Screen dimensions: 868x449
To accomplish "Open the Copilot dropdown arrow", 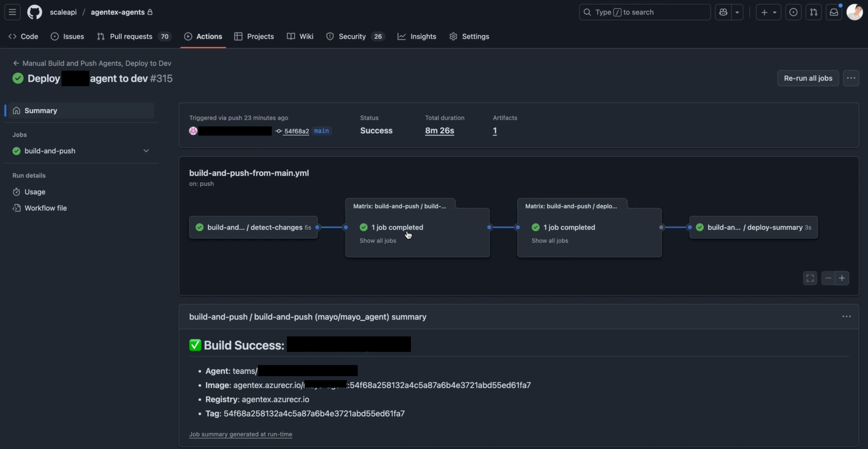I will tap(736, 12).
